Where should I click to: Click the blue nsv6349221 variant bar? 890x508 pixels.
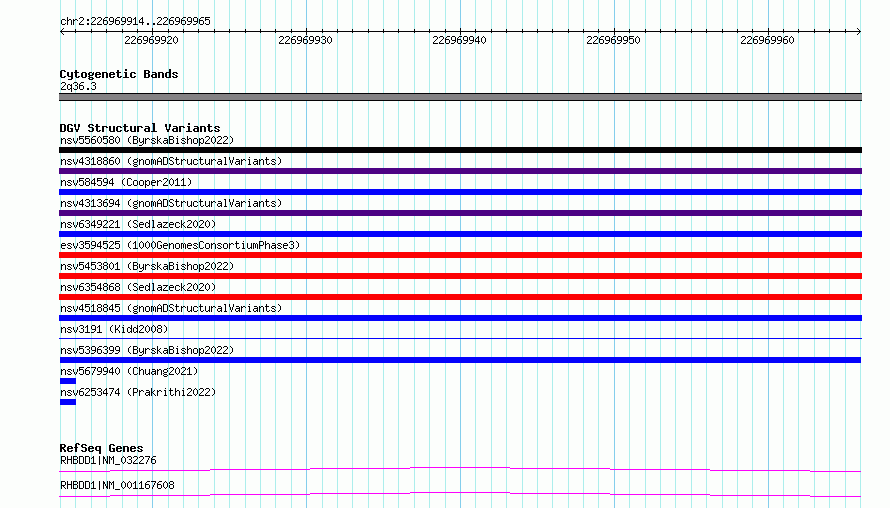pos(460,234)
